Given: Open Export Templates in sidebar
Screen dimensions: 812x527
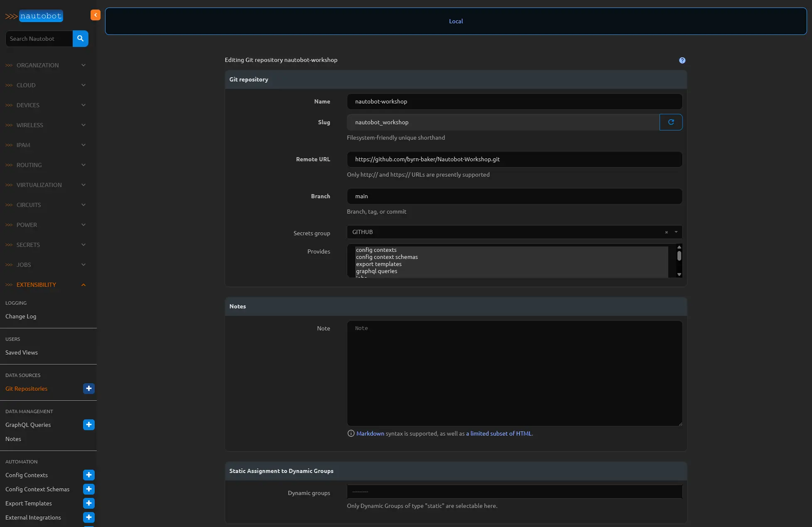Looking at the screenshot, I should 29,503.
